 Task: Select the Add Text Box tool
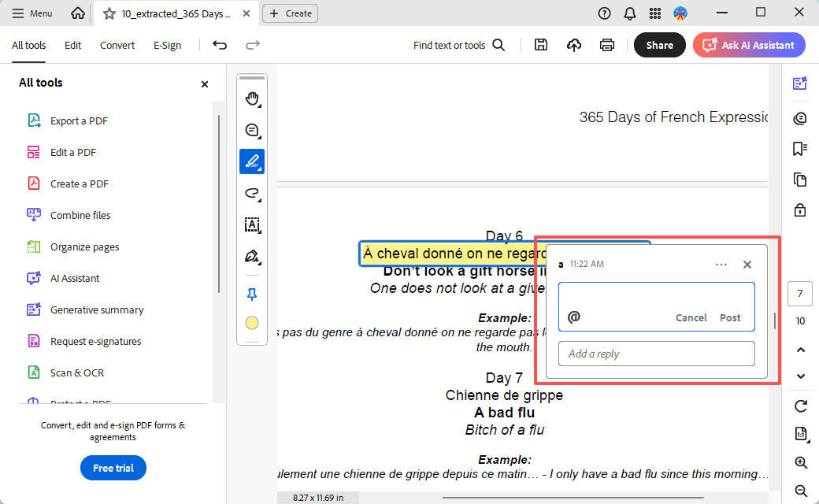[252, 225]
